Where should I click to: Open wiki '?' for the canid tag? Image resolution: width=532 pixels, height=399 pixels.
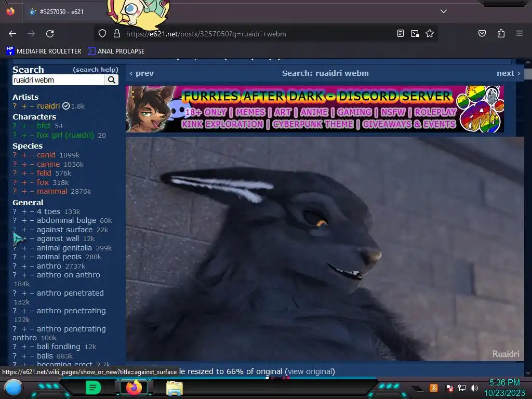[15, 155]
